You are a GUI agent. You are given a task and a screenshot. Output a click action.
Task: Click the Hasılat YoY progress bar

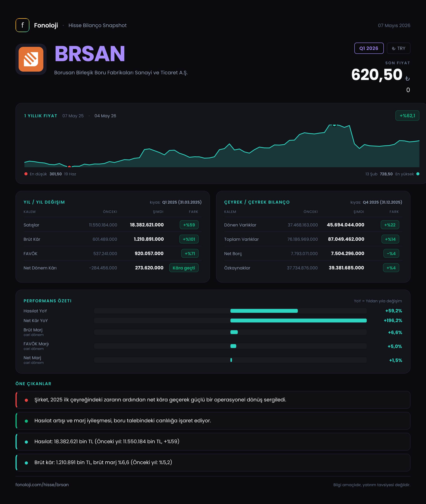[x=230, y=311]
